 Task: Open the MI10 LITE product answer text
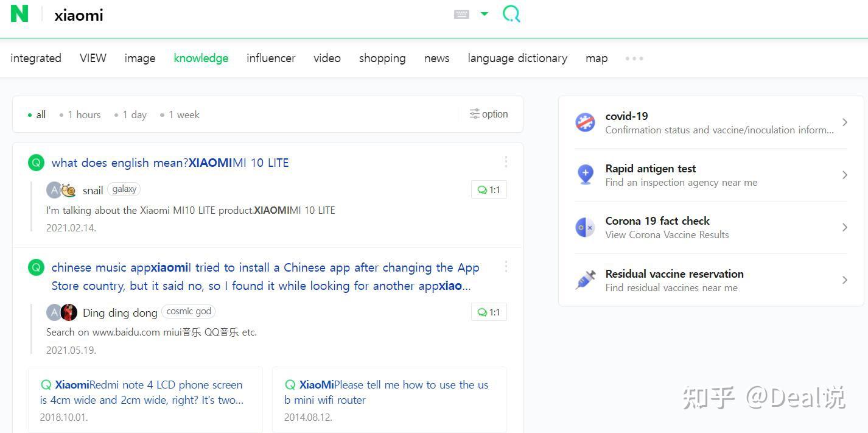[191, 210]
